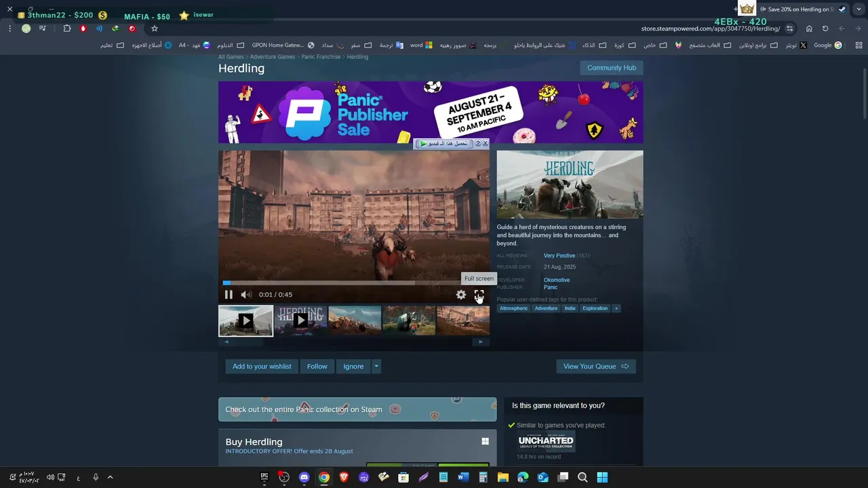The image size is (868, 488).
Task: Open the ترجمة translate bookmark
Action: [391, 45]
